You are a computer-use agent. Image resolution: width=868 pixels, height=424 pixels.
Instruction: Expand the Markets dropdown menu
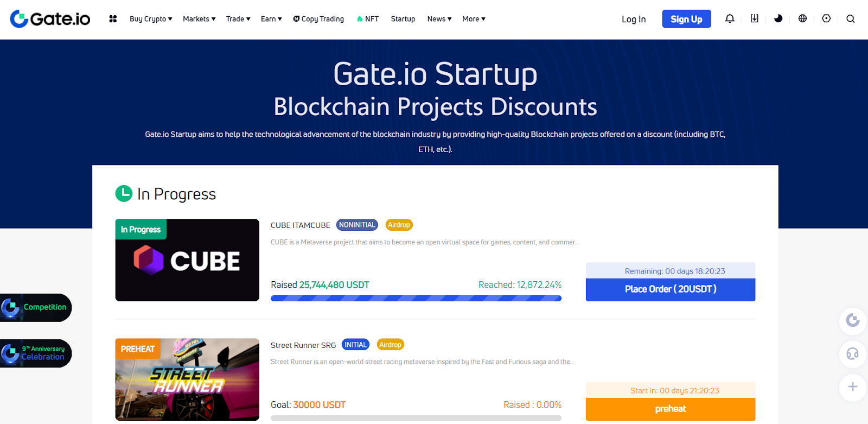[x=199, y=19]
